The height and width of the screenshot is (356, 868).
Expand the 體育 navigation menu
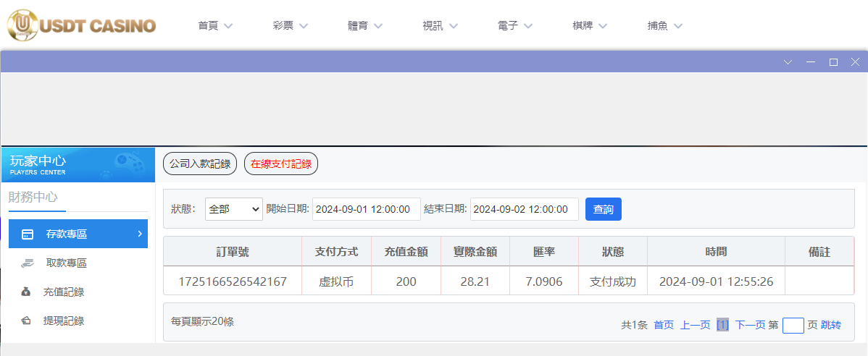364,26
